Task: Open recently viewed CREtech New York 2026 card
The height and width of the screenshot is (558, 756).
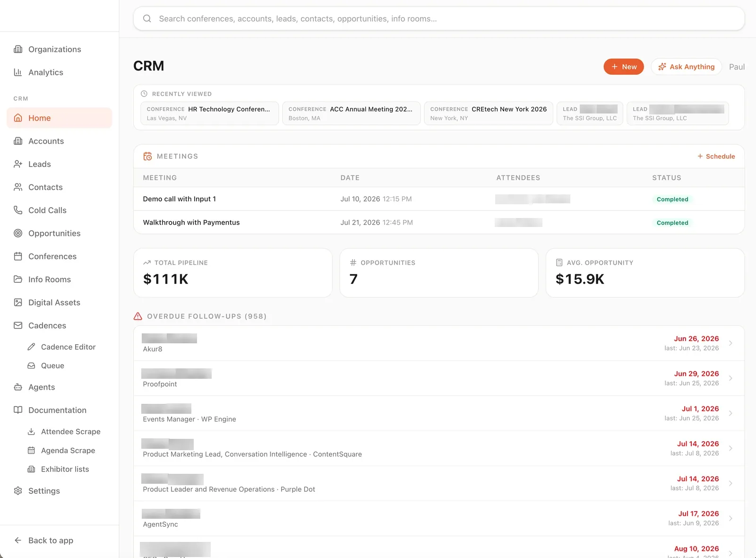Action: (489, 113)
